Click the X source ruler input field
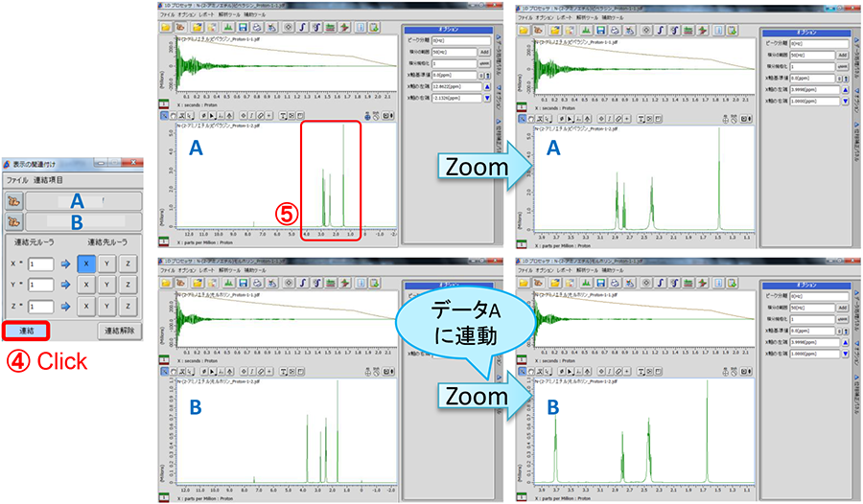Image resolution: width=863 pixels, height=504 pixels. point(39,263)
